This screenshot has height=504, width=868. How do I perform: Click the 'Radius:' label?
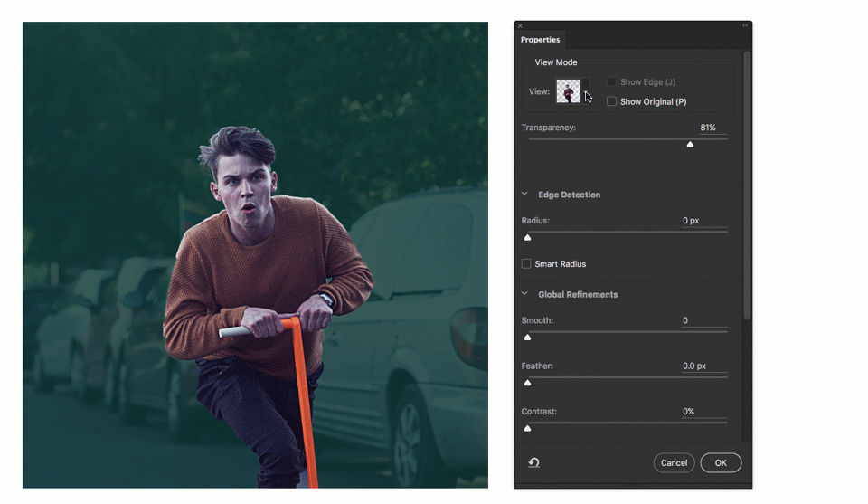pos(534,221)
